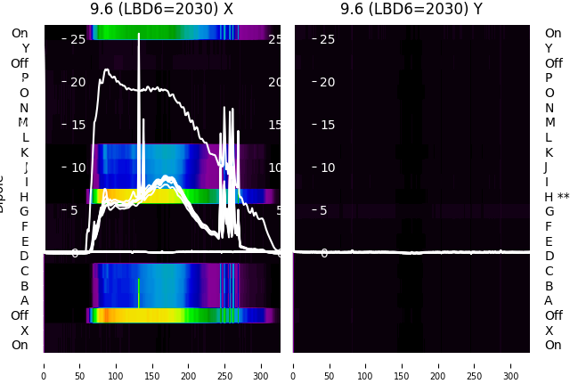
Task: Select row label 'P' beside the X plot
Action: click(25, 78)
